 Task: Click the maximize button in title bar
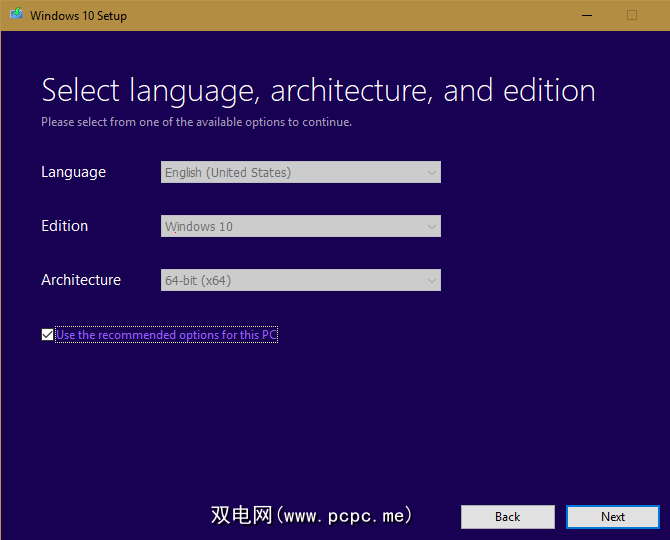click(631, 15)
